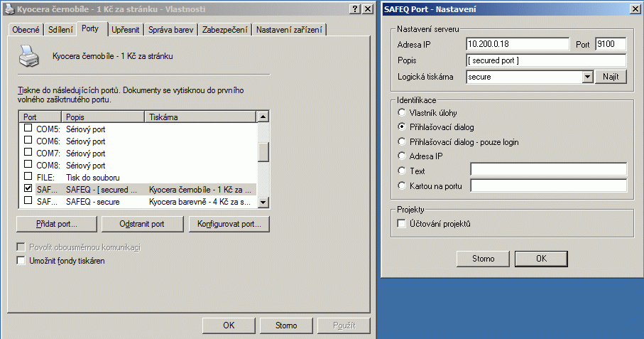Open Konfigurovat port... dialog
644x339 pixels.
(229, 224)
